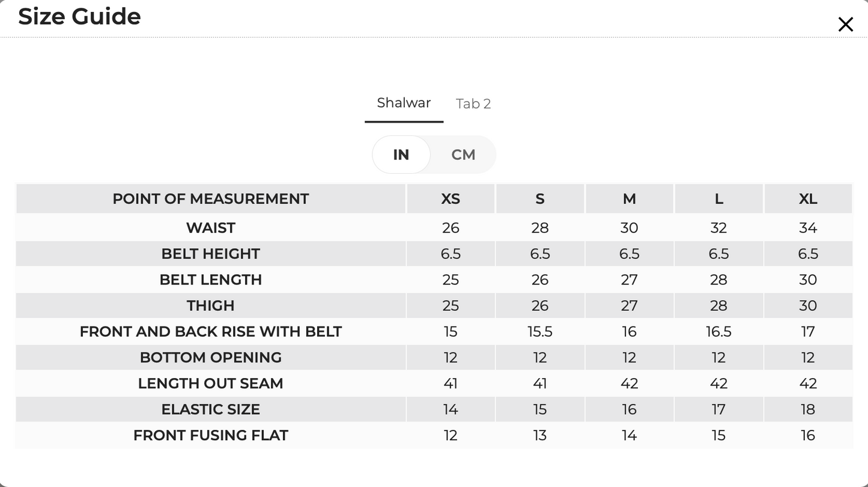Switch to the Shalwar tab

click(x=404, y=103)
